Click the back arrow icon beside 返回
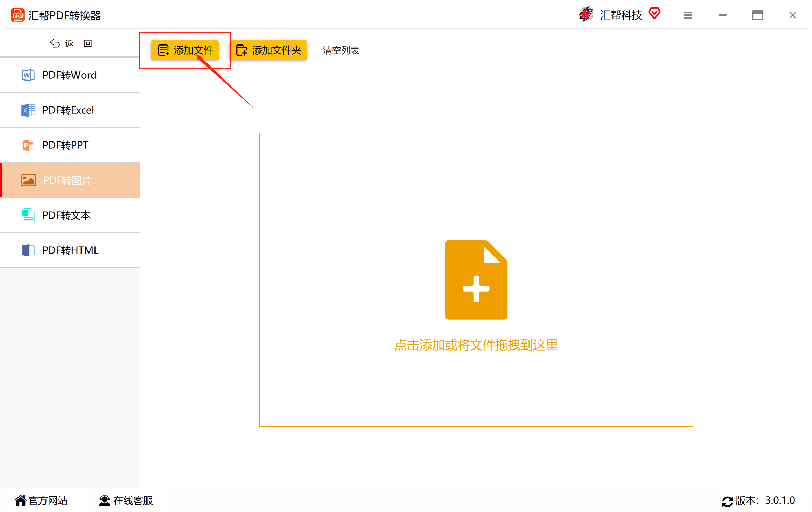812x512 pixels. click(55, 43)
